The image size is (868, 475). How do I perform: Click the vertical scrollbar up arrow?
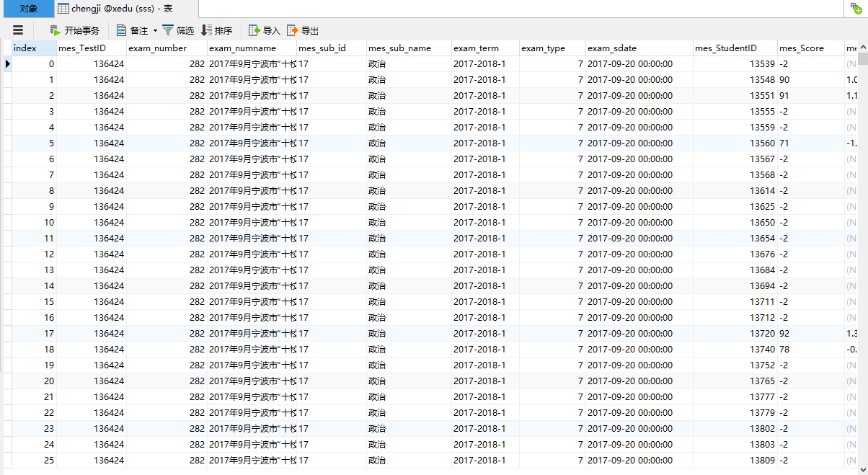click(x=862, y=48)
